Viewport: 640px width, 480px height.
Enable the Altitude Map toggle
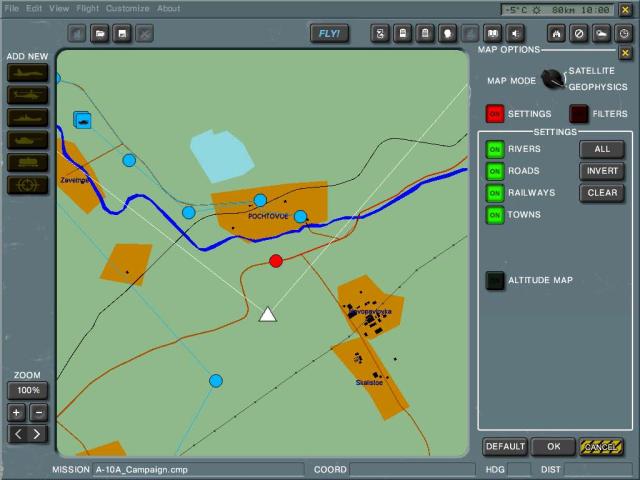pos(494,281)
